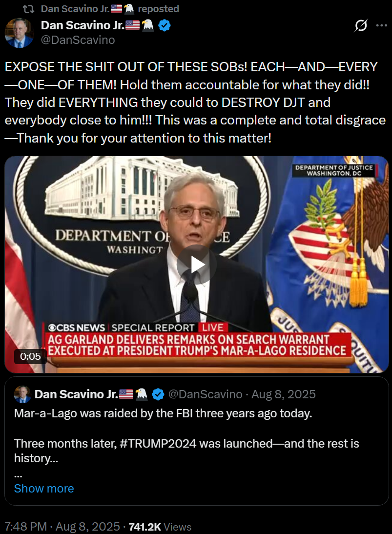Open the 'Dan Scavino Jr. reposted' label
Viewport: 392px width, 534px height.
click(110, 9)
